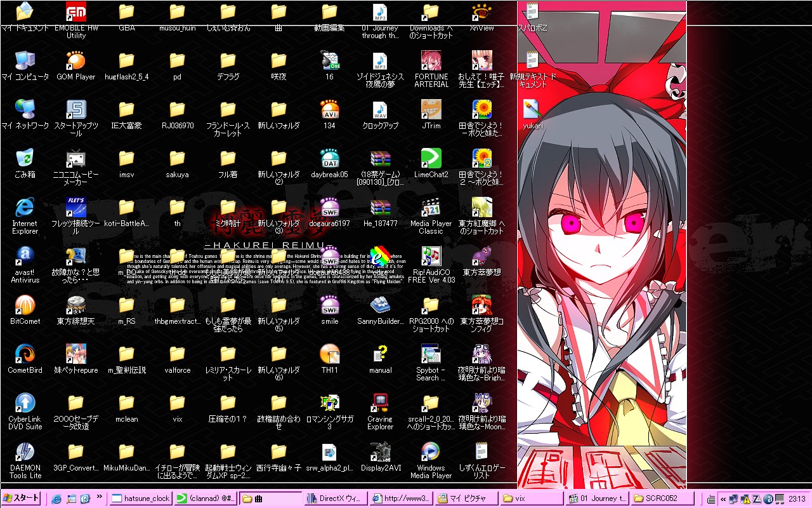Select the musou_huin folder
812x508 pixels.
tap(178, 12)
